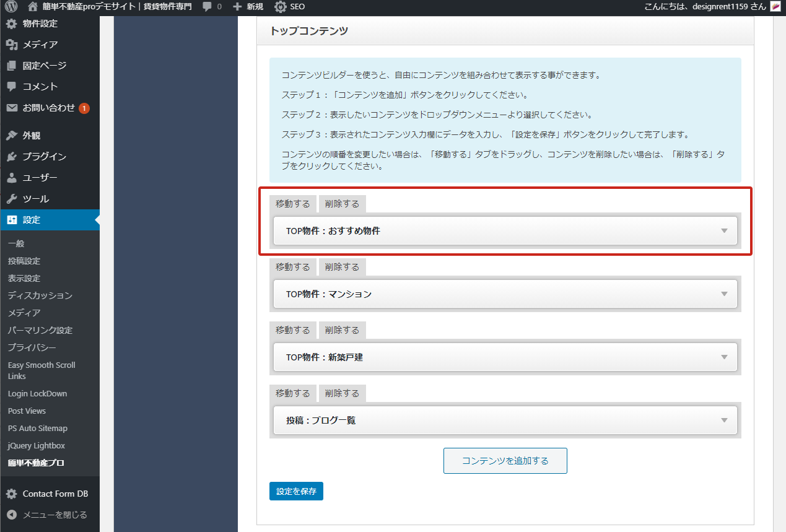Expand the TOP物件:マンション panel arrow
The height and width of the screenshot is (532, 786).
[724, 294]
